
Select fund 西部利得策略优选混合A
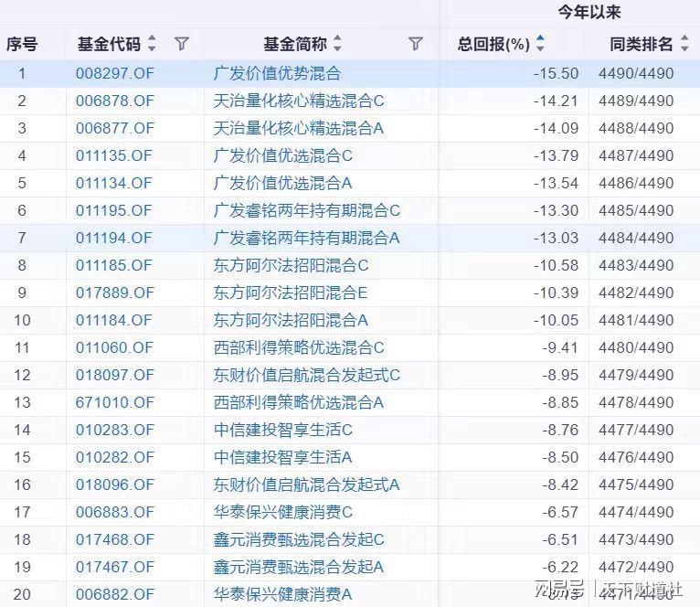click(299, 402)
